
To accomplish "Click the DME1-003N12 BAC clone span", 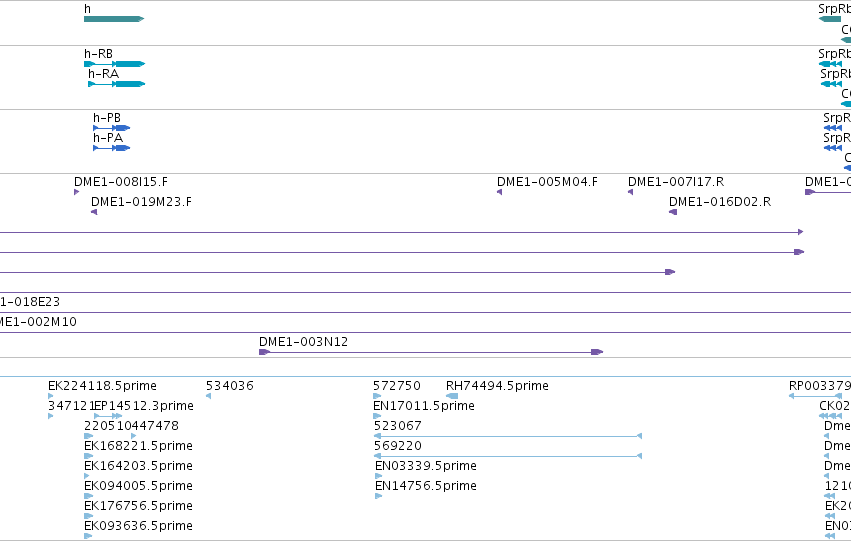I will [431, 352].
